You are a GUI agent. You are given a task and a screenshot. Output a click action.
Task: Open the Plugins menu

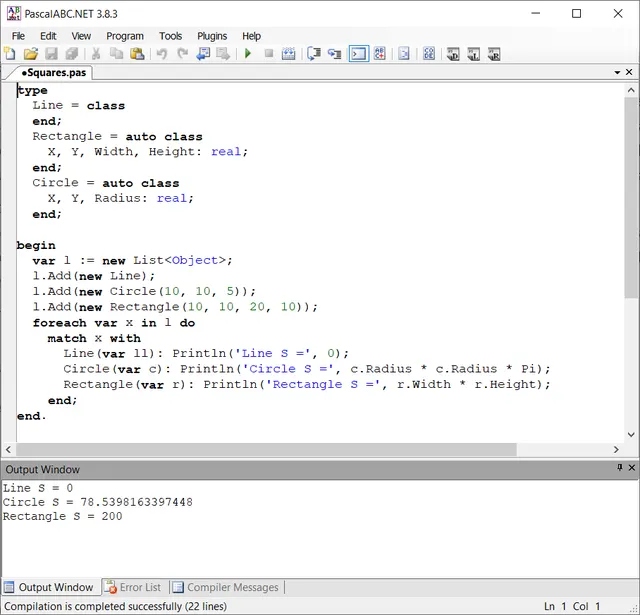212,36
